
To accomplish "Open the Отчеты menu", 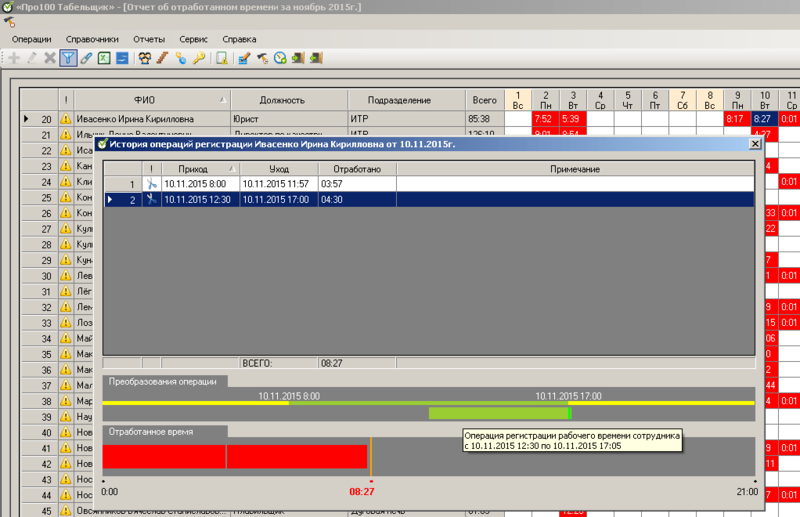I will click(x=149, y=39).
